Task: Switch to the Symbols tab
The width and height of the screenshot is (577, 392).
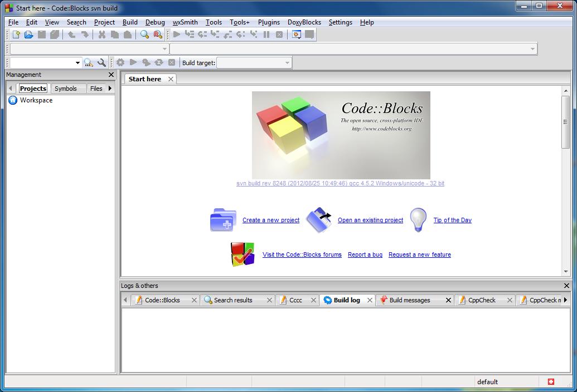Action: pos(66,89)
